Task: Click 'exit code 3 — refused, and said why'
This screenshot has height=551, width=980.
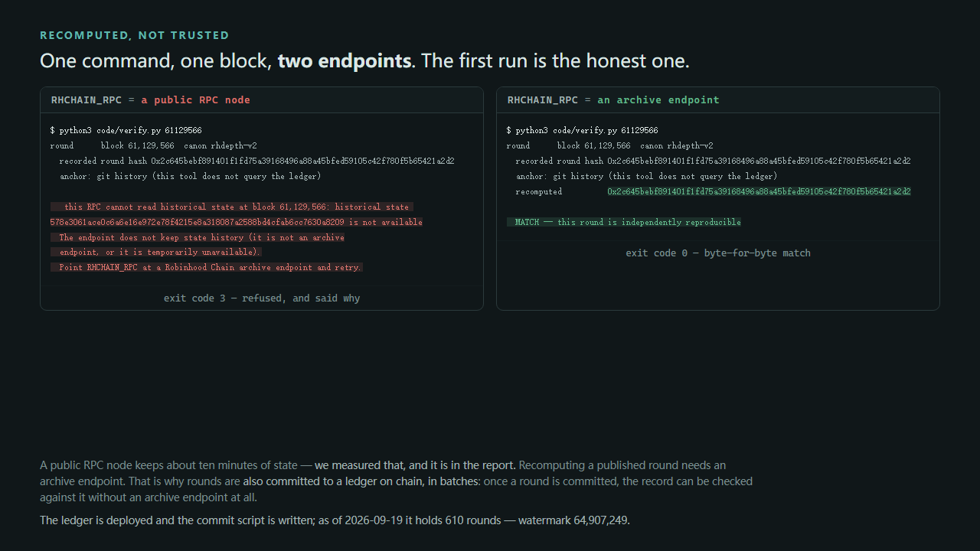Action: pyautogui.click(x=262, y=298)
